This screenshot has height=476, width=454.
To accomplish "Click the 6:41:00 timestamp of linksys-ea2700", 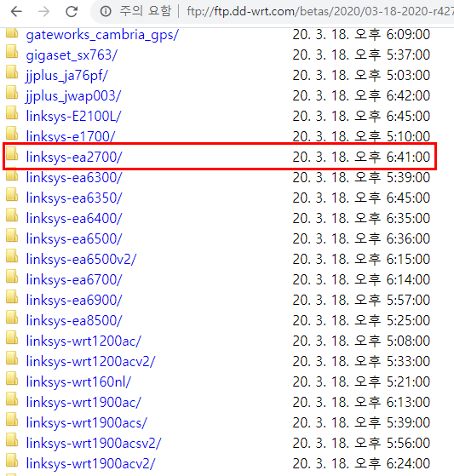I will (408, 158).
